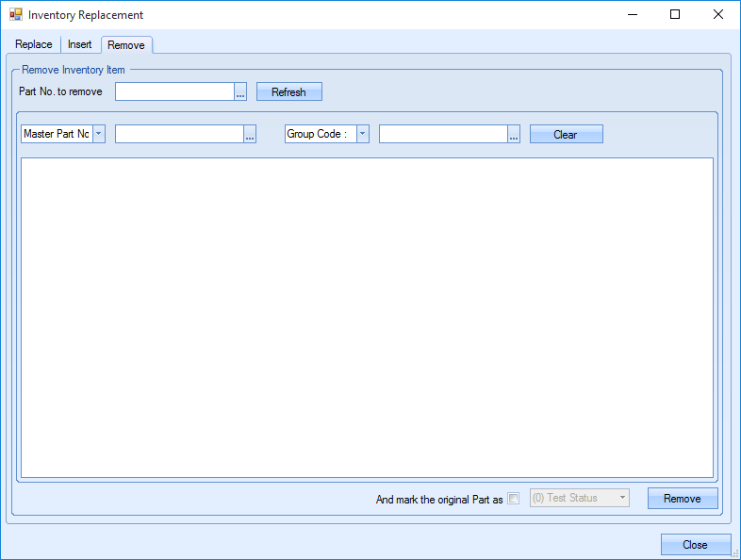Click ellipsis button next to Group Code field
This screenshot has height=560, width=741.
coord(514,135)
